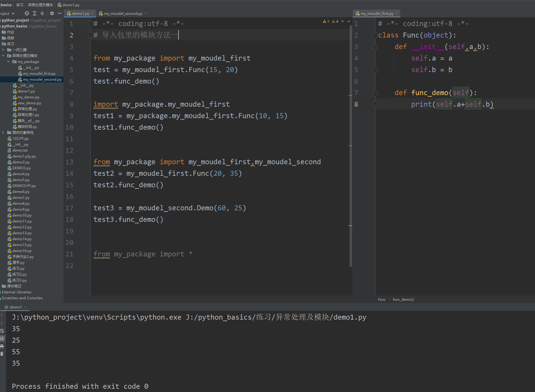Collapse the my_package folder
The image size is (535, 392).
(8, 61)
